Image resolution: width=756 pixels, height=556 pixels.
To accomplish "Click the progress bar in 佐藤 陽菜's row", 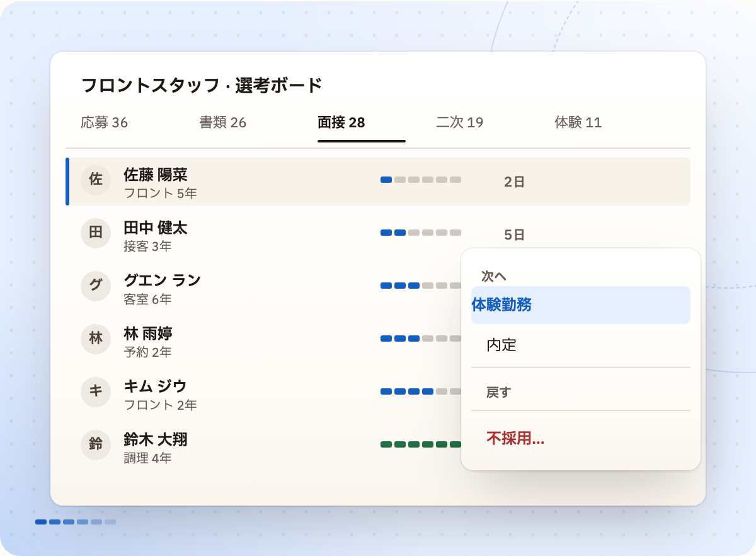I will click(421, 180).
